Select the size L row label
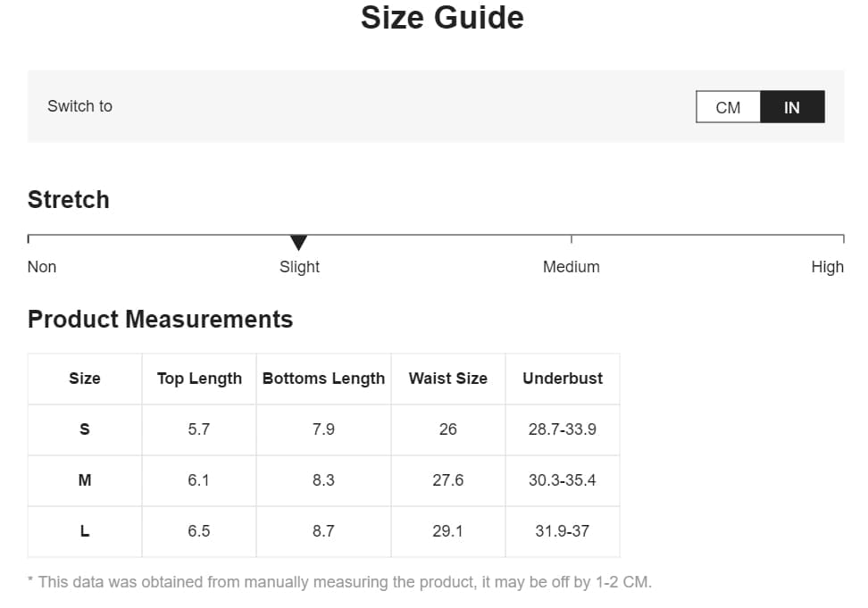 coord(85,531)
